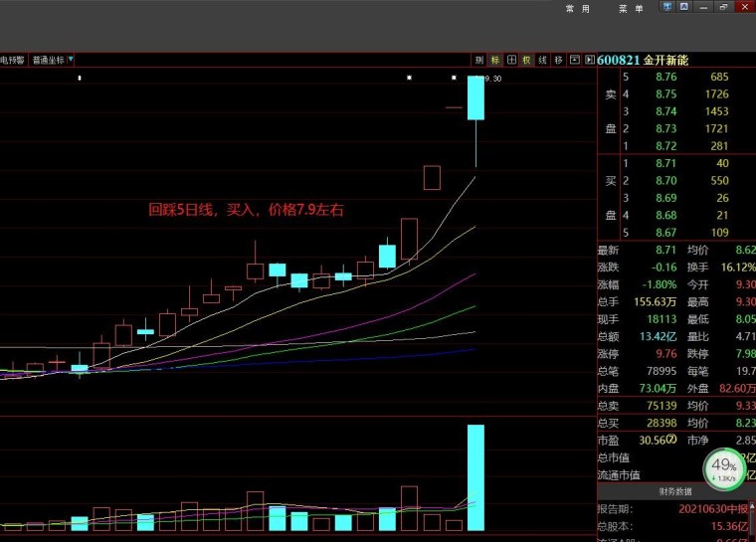Click the blue 'A' icon in title bar
This screenshot has width=756, height=542.
coord(683,8)
